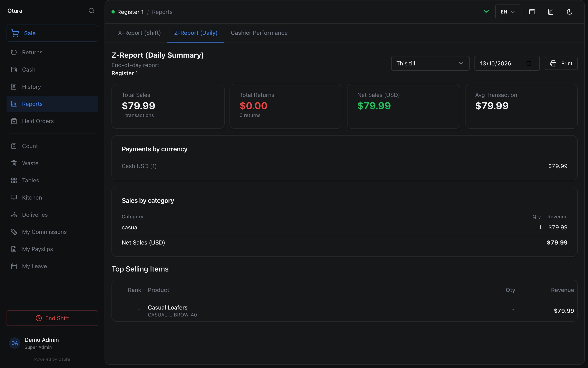Click the Otura logo text

click(x=15, y=11)
